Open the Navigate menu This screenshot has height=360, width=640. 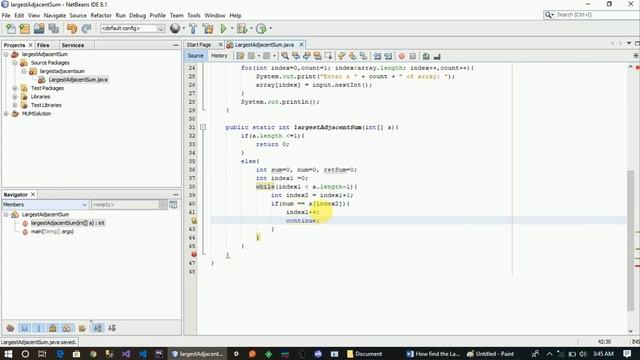[55, 15]
